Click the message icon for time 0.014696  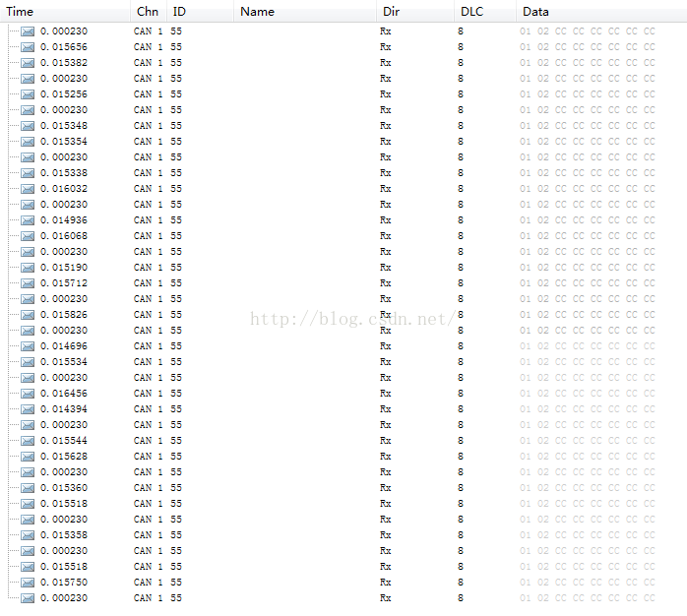point(28,346)
